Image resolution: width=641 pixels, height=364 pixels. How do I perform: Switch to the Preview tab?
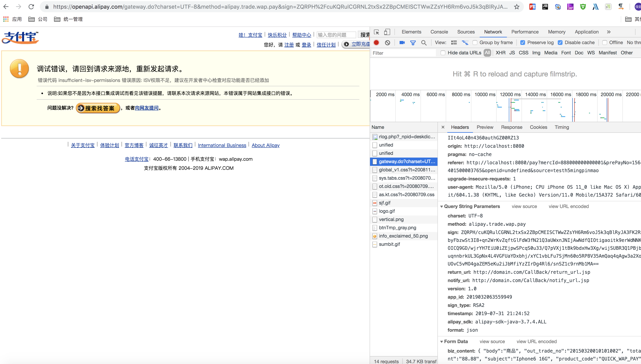click(x=485, y=127)
